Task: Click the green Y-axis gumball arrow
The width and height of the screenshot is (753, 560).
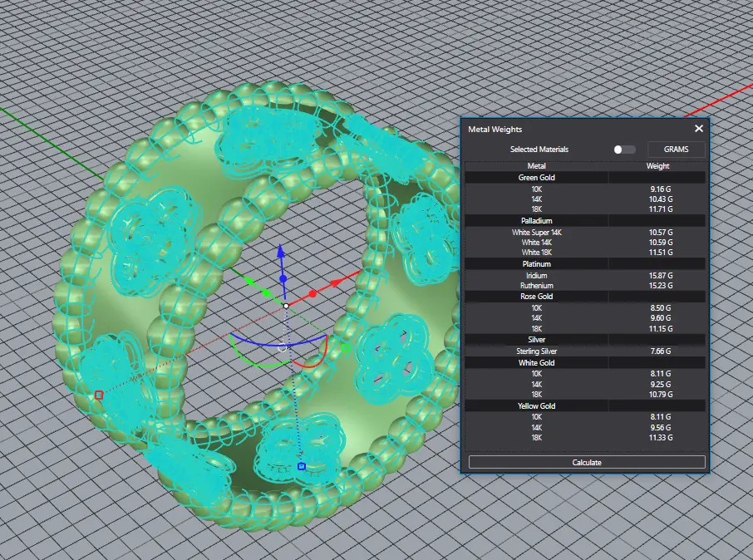Action: coord(249,281)
